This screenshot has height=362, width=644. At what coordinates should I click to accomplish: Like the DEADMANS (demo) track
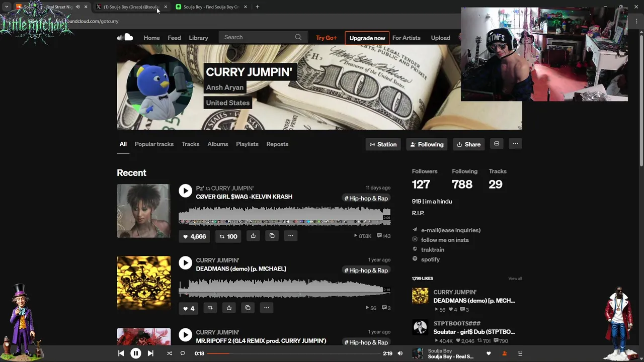[188, 308]
